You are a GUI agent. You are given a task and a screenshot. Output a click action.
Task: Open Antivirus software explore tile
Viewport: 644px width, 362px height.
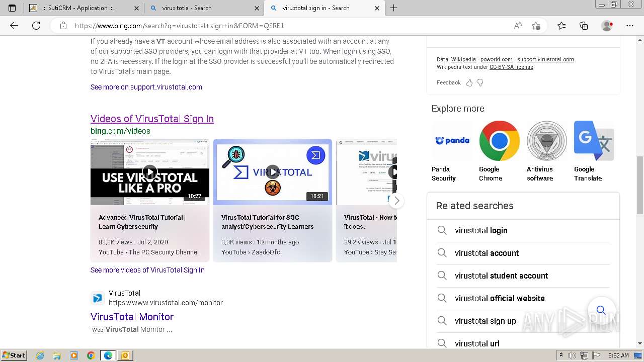pos(546,151)
